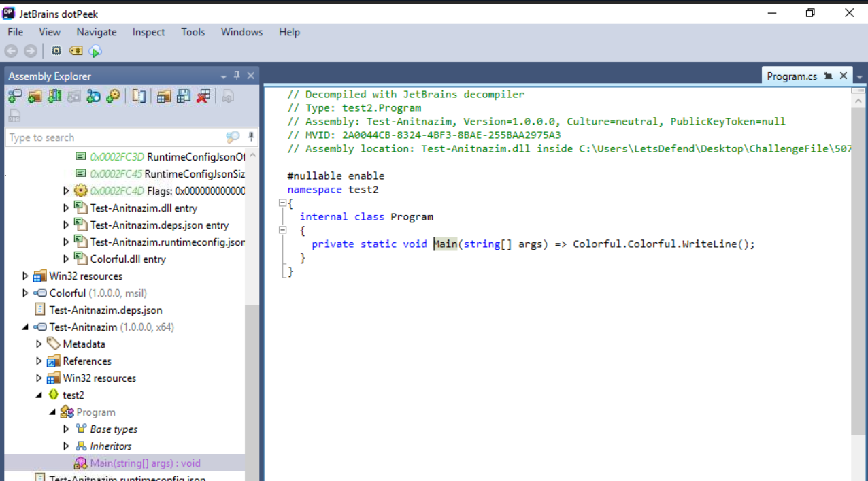Screen dimensions: 868x481
Task: Start symbol server using cloud play icon
Action: pos(95,51)
